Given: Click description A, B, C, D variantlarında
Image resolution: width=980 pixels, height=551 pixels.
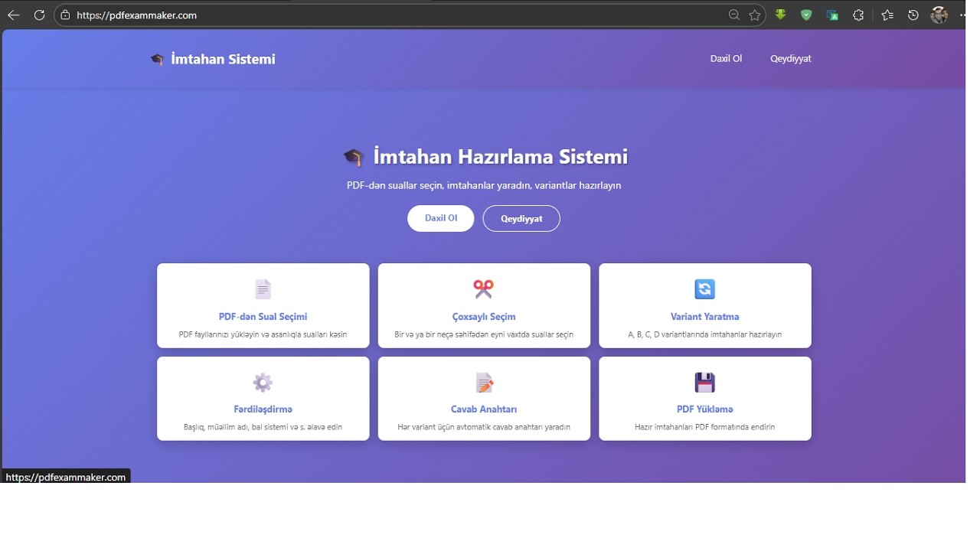Looking at the screenshot, I should coord(704,334).
